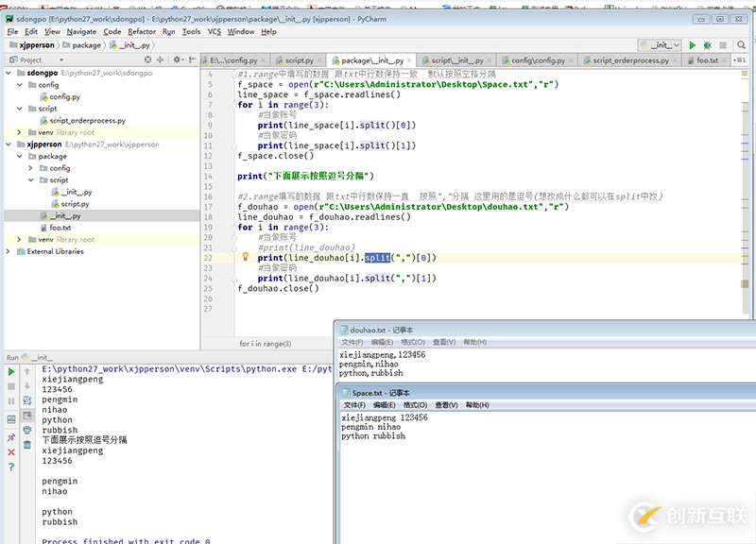Open 编辑(E) menu in Space.txt Notepad
This screenshot has width=756, height=544.
(384, 405)
